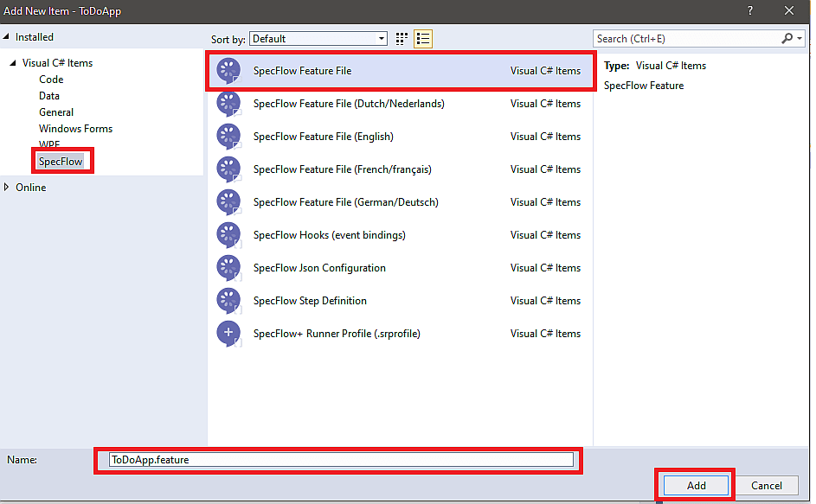Collapse the Installed section
This screenshot has height=504, width=816.
coord(7,37)
